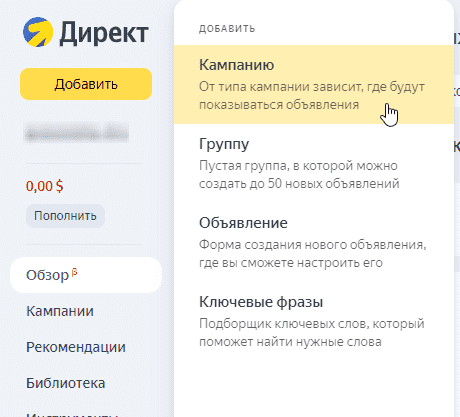Click the Yandex Direct round logo icon
The width and height of the screenshot is (460, 417).
(38, 32)
